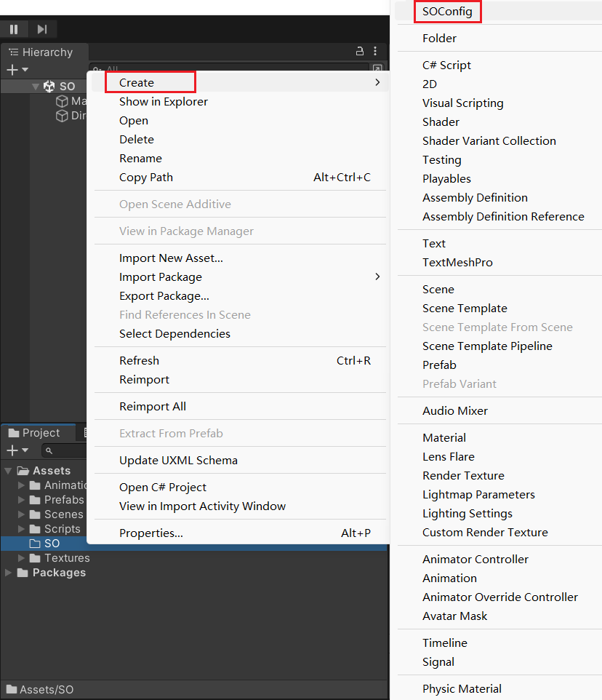Expand the Prefabs folder
The width and height of the screenshot is (602, 700).
tap(22, 499)
